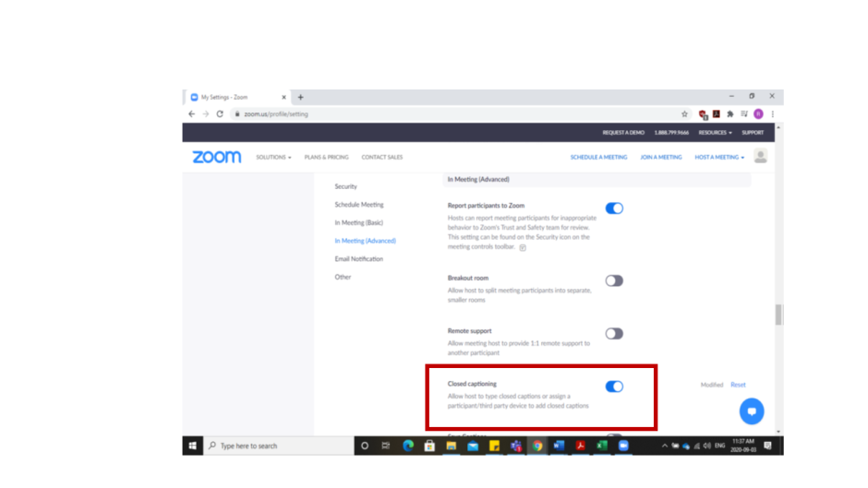Image resolution: width=868 pixels, height=488 pixels.
Task: Click the taskbar clock and date
Action: (743, 446)
